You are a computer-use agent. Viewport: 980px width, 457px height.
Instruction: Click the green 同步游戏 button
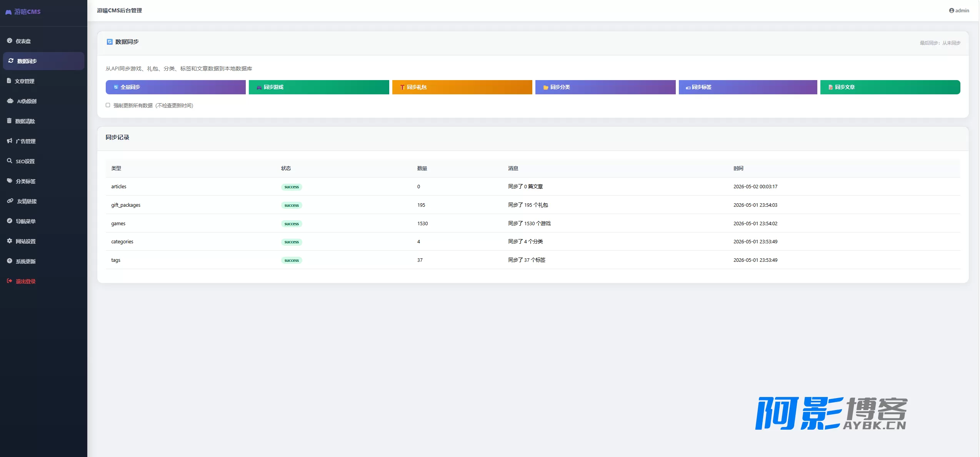coord(319,87)
